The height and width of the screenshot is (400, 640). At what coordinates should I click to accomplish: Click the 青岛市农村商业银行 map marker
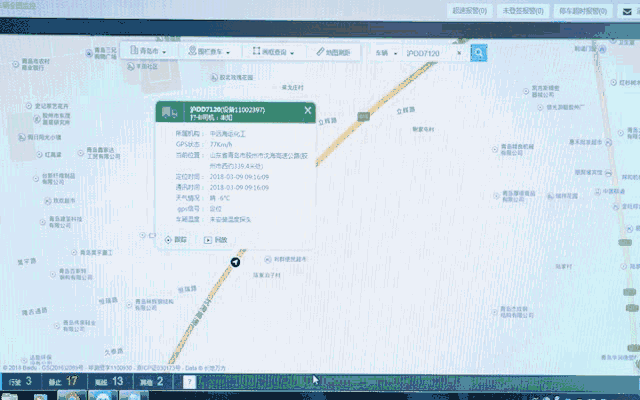pyautogui.click(x=16, y=64)
